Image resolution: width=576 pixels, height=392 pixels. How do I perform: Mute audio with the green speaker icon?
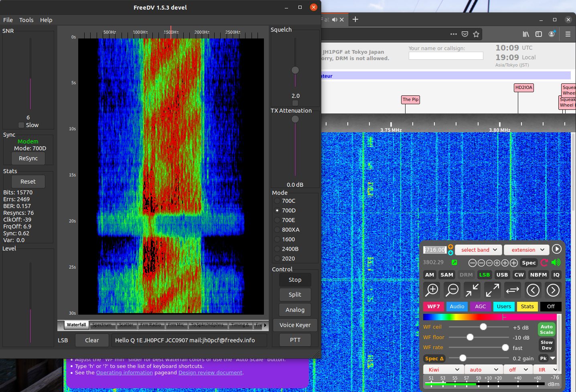(x=556, y=263)
